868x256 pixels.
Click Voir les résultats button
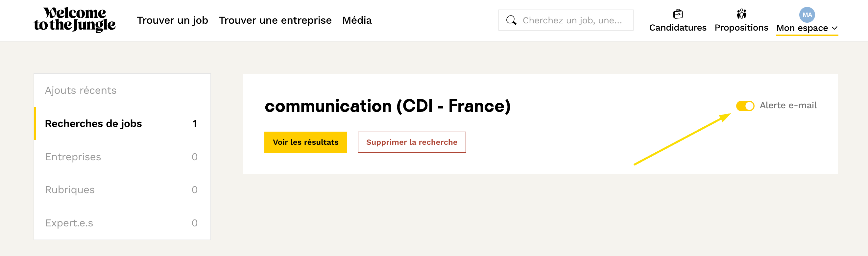[305, 142]
